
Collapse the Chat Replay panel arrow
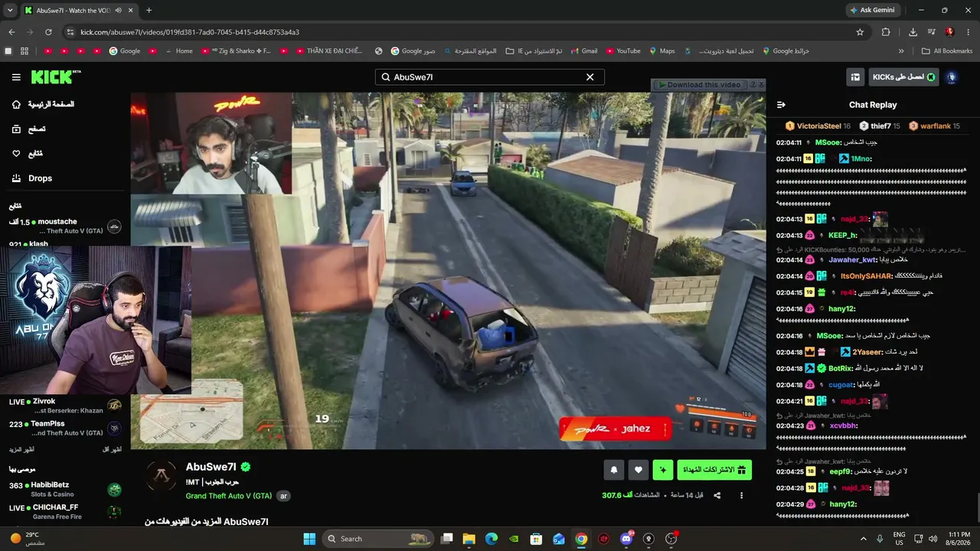[x=781, y=105]
